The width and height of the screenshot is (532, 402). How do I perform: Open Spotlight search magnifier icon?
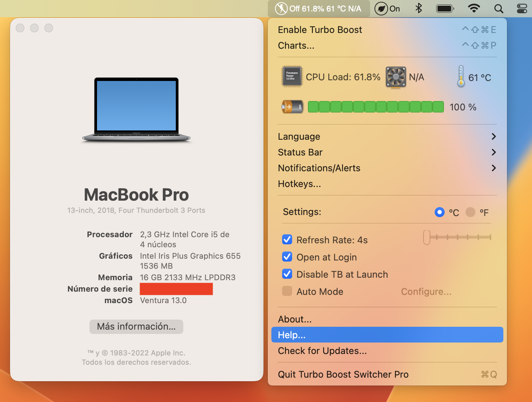[499, 9]
